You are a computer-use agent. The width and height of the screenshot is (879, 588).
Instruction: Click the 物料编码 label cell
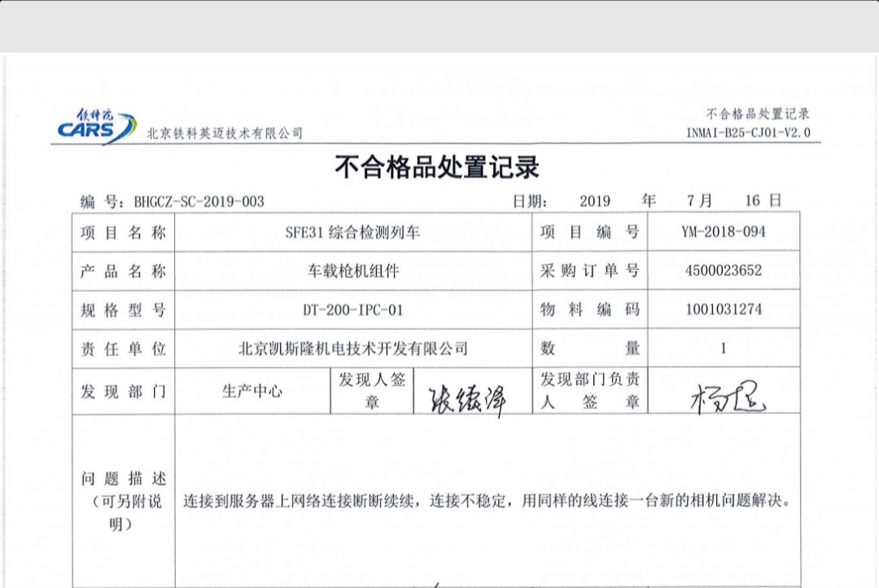590,309
